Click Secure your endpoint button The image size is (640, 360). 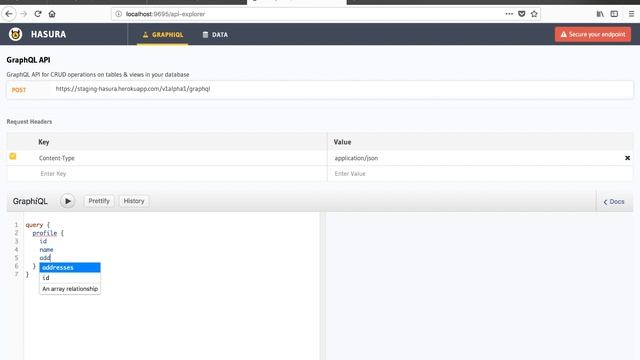tap(593, 34)
